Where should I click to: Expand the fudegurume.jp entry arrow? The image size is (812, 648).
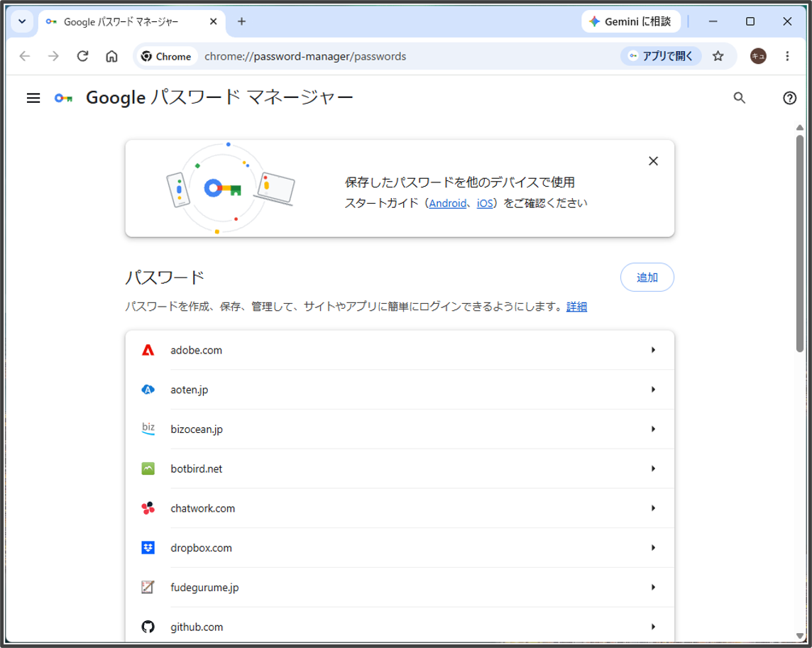point(653,587)
